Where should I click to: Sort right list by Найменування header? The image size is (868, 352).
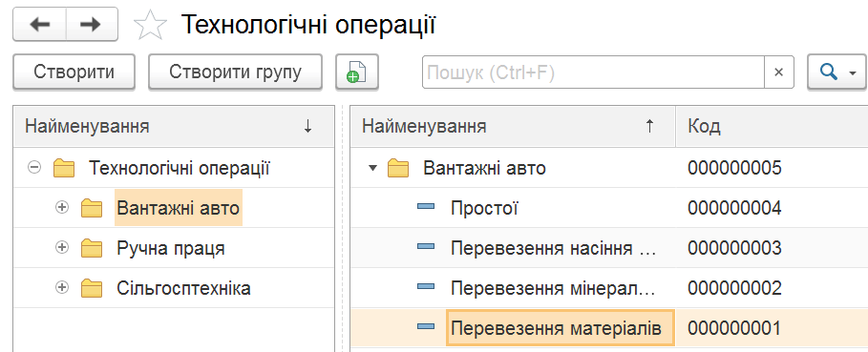pos(513,127)
